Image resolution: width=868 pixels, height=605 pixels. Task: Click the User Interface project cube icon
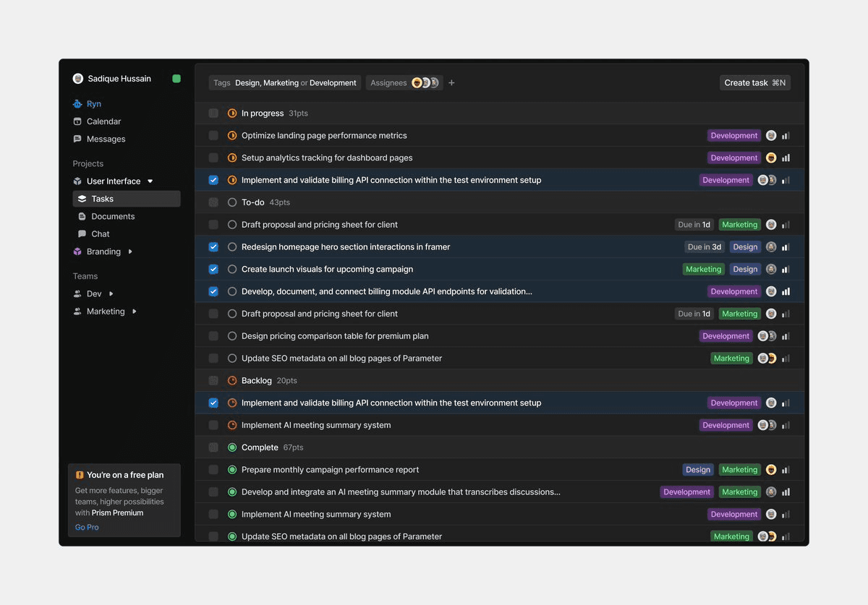77,181
